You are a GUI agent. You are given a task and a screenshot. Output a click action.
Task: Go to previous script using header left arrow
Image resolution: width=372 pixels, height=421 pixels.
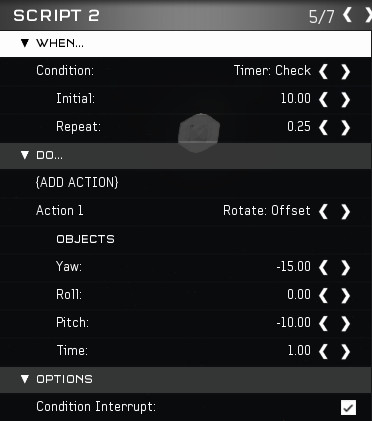tap(347, 15)
